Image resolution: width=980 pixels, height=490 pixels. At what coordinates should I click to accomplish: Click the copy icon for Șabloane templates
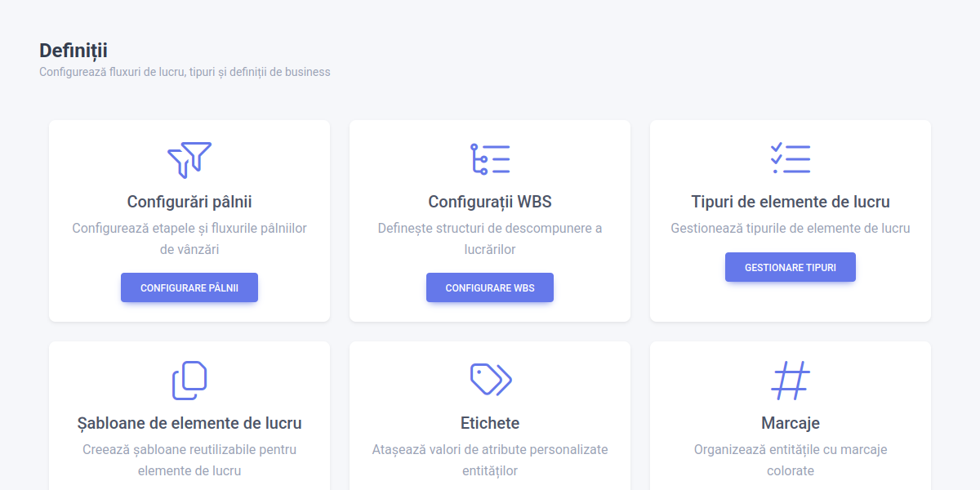(189, 381)
